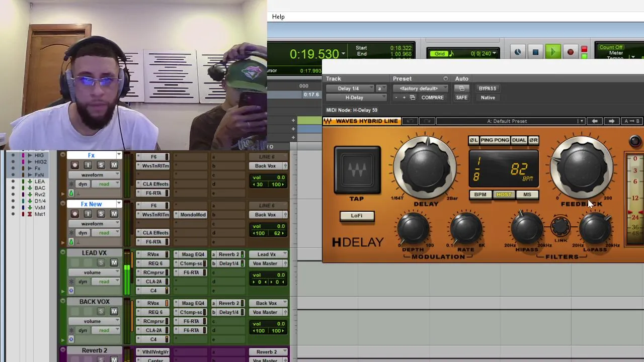Open the H-Delay plug-in selector dropdown
644x362 pixels.
coord(356,98)
